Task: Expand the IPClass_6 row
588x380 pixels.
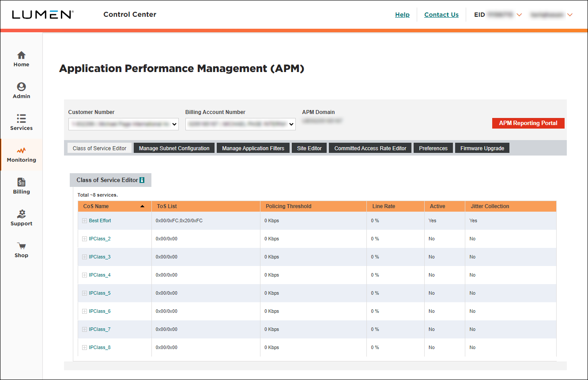Action: pos(84,311)
